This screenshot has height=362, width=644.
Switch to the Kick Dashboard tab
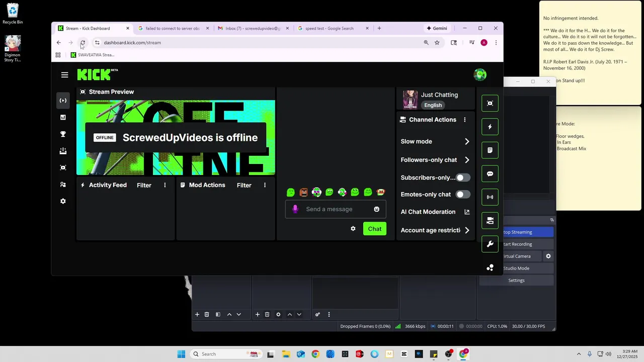[x=94, y=28]
